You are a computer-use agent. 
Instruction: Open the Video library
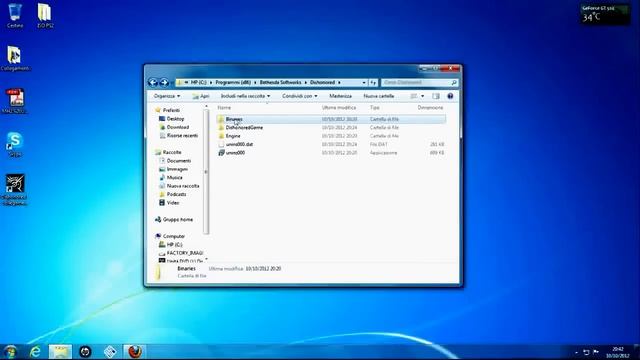[173, 202]
